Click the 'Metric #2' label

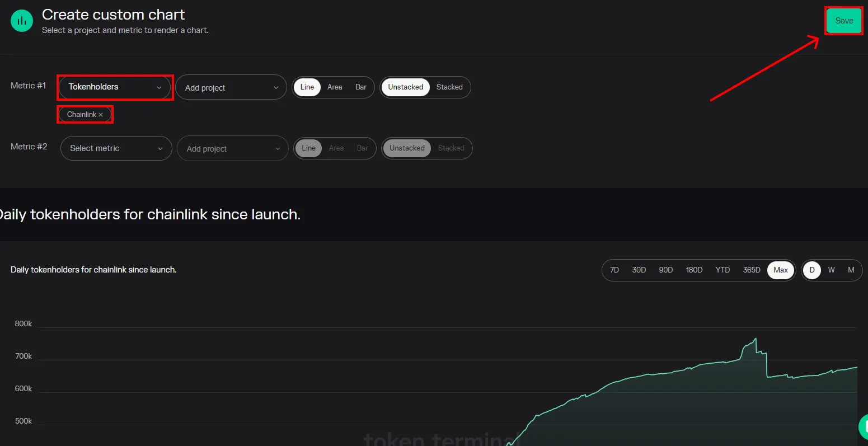pos(29,147)
